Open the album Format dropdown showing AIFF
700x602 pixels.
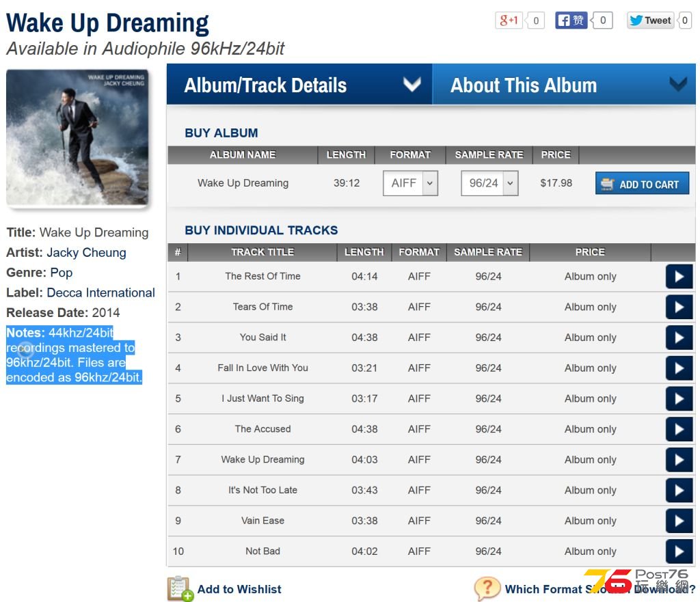point(410,183)
